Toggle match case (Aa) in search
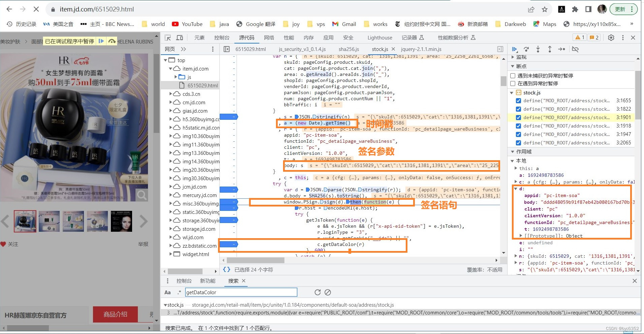Screen dimensions: 644x334 click(167, 293)
